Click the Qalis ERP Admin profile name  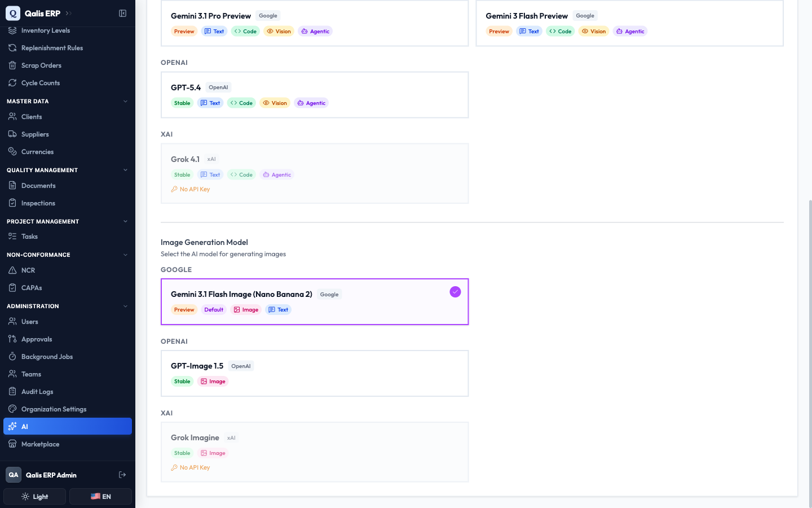[x=51, y=475]
